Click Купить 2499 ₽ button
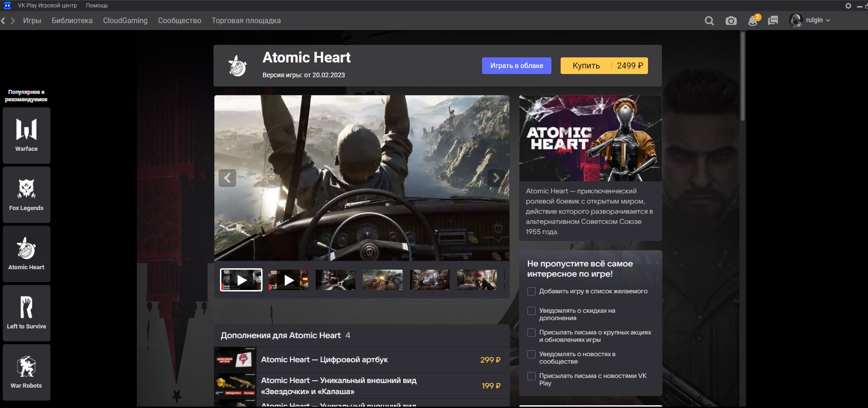 [x=604, y=66]
